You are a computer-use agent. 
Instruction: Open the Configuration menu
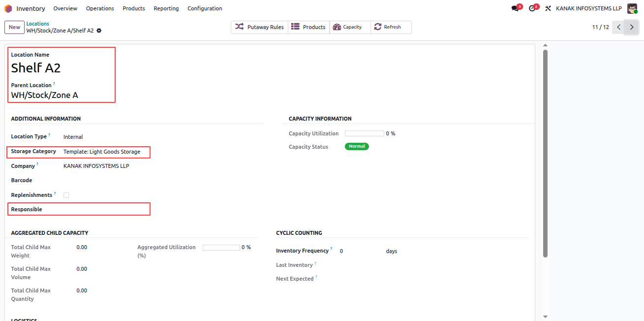[205, 8]
